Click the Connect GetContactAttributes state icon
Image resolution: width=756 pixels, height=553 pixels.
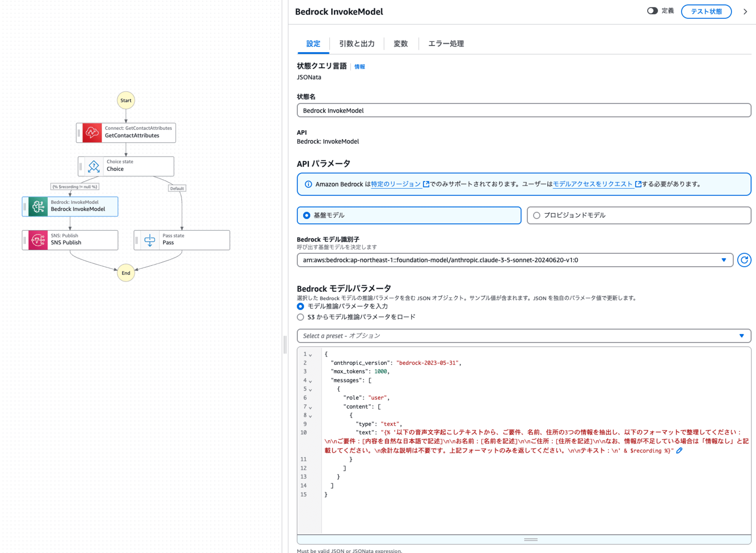92,133
